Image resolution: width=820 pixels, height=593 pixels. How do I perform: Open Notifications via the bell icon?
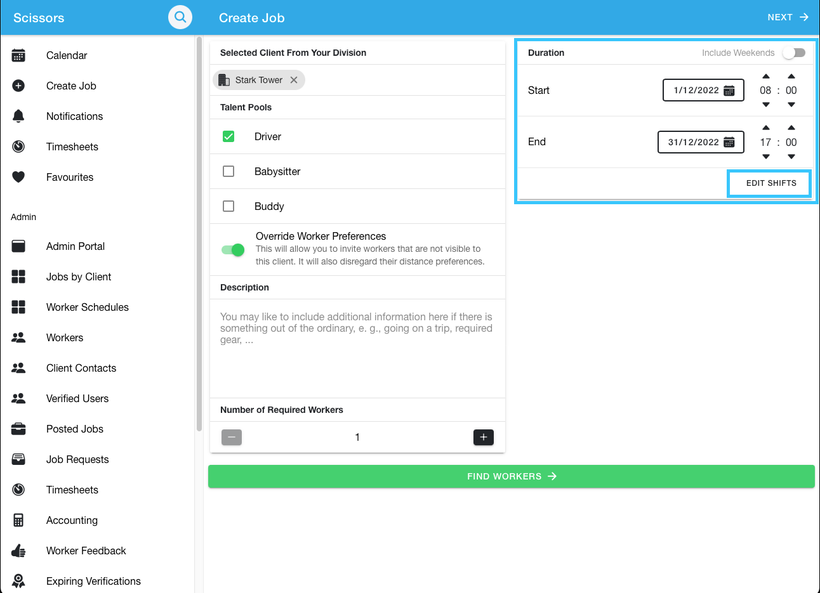click(x=18, y=116)
